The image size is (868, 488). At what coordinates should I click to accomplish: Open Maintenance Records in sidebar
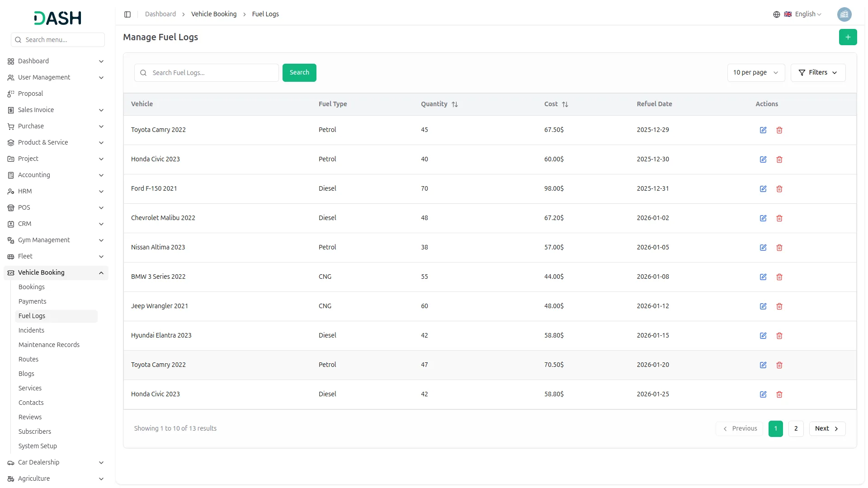coord(49,345)
